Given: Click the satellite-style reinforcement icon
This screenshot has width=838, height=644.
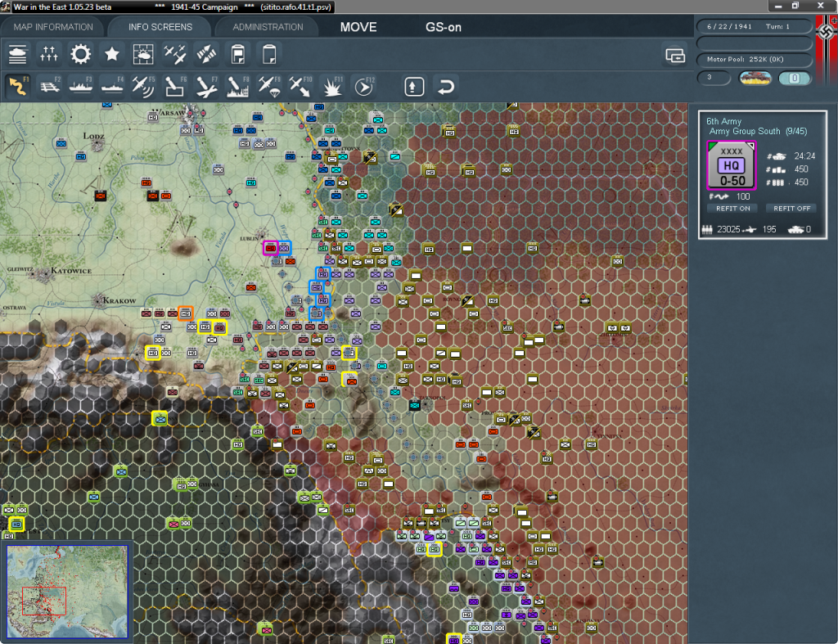Looking at the screenshot, I should (x=206, y=54).
